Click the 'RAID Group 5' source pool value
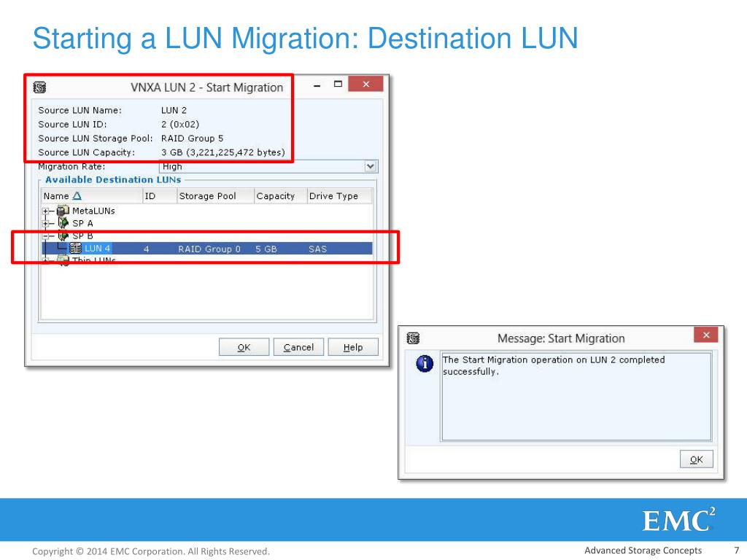Screen dimensions: 747x560 pyautogui.click(x=192, y=138)
